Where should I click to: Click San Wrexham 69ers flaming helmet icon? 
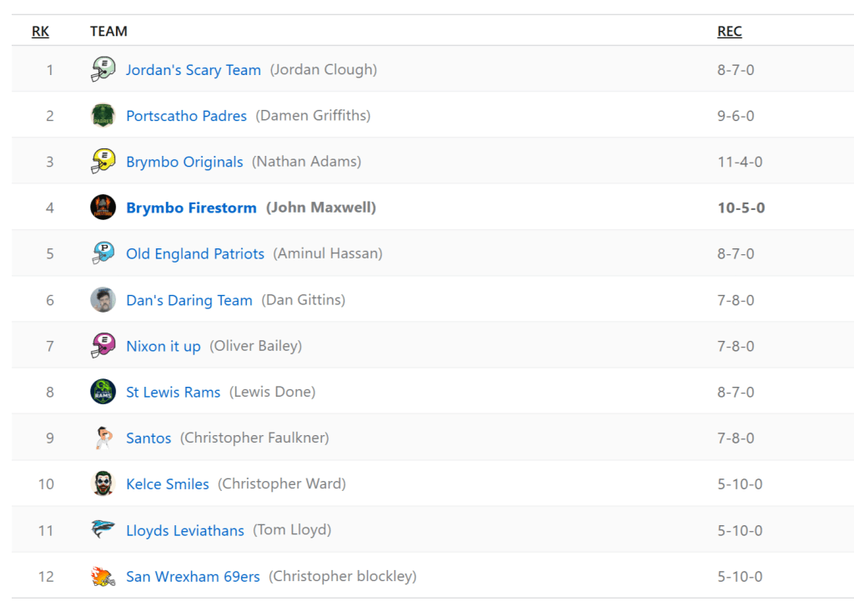coord(103,576)
